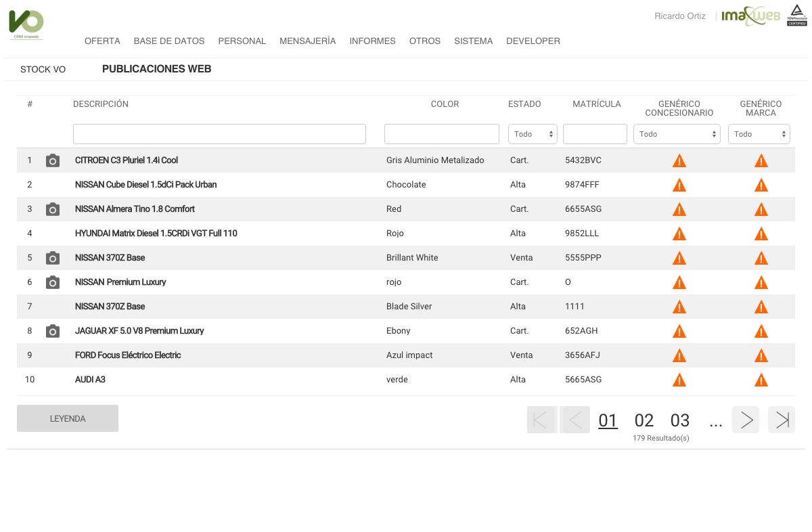The height and width of the screenshot is (532, 812).
Task: Jump to the last results page
Action: pyautogui.click(x=782, y=420)
